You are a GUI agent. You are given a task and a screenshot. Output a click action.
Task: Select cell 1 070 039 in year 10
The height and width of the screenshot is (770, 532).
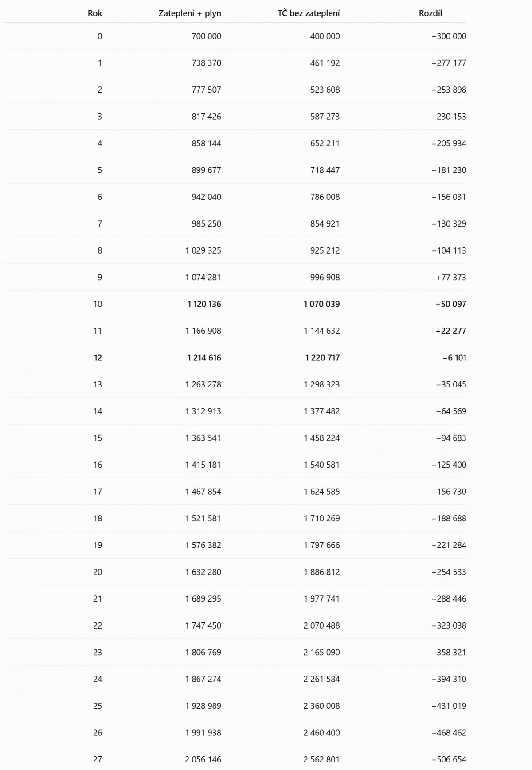pos(322,304)
